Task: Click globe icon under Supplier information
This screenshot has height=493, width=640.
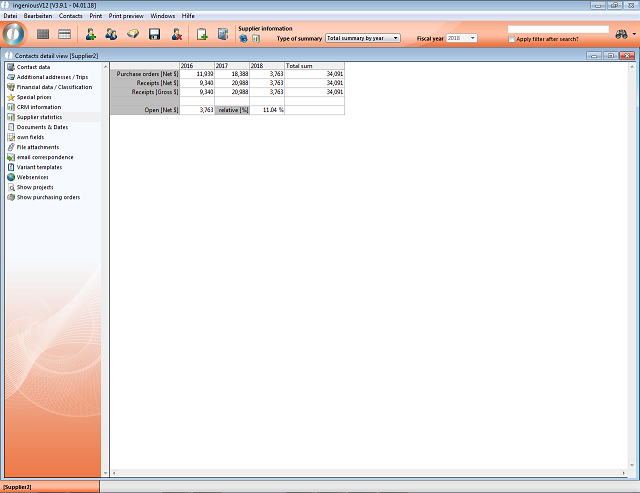Action: click(243, 39)
